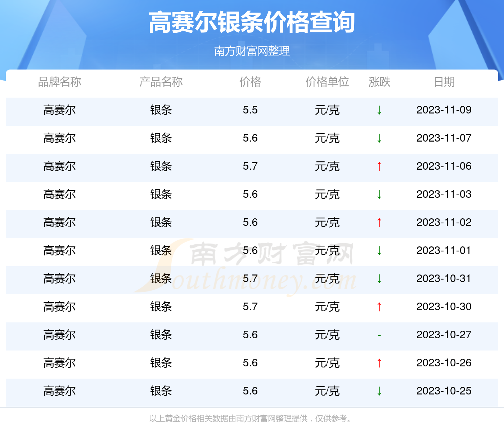Click the 日期 column header
504x424 pixels.
(x=444, y=82)
